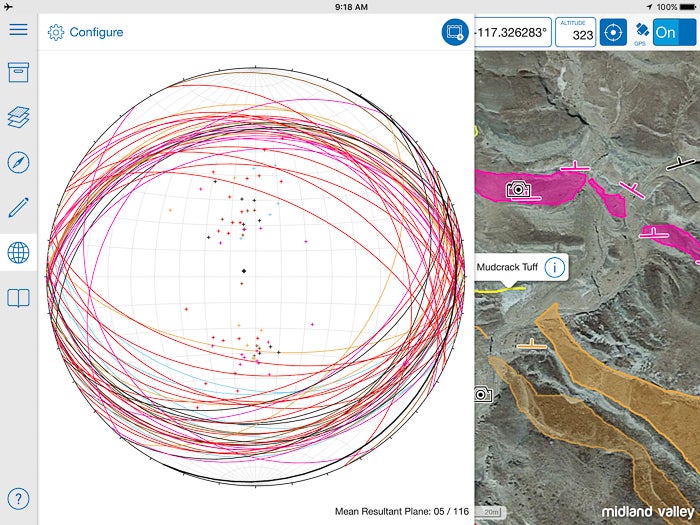
Task: Tap the stereonet screenshot export button
Action: [455, 32]
